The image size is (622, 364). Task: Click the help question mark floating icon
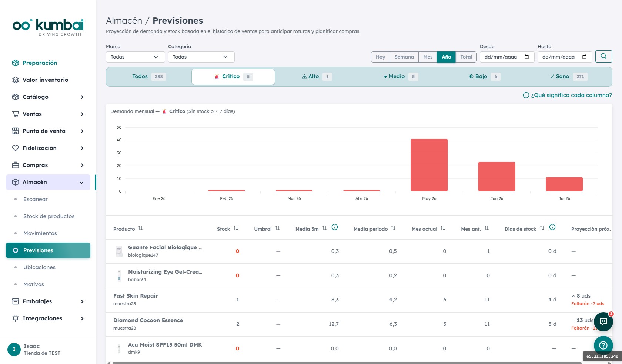point(603,345)
